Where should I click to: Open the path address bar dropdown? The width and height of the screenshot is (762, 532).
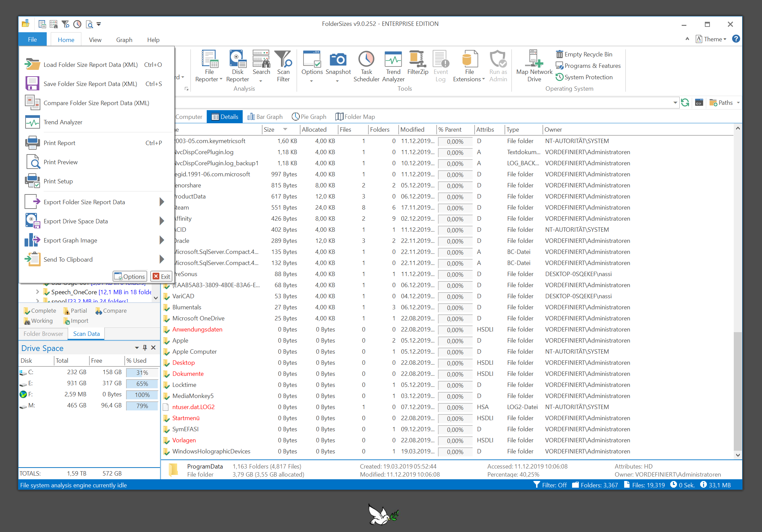(x=675, y=103)
